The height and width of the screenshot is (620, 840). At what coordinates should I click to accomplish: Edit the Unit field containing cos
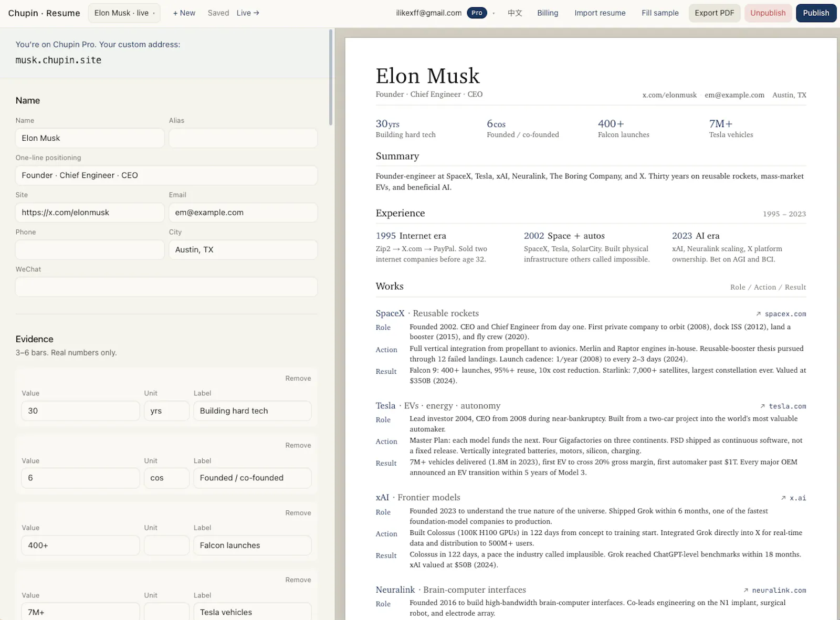pos(166,478)
